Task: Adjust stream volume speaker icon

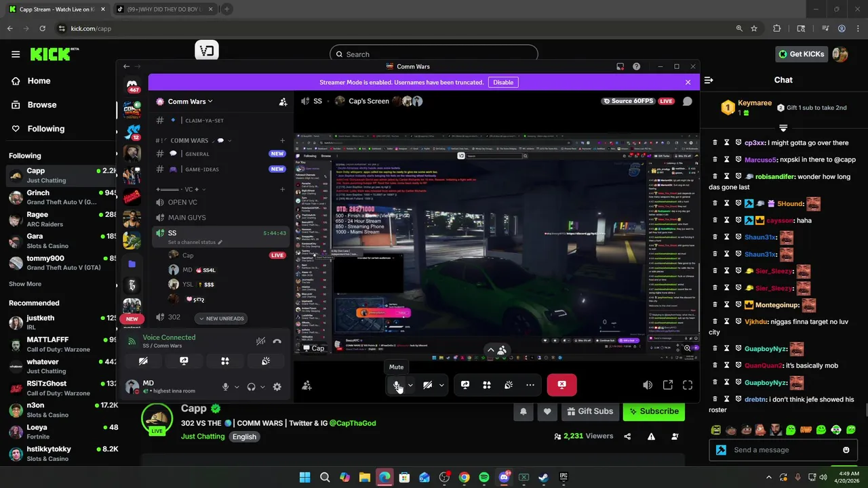Action: coord(648,385)
